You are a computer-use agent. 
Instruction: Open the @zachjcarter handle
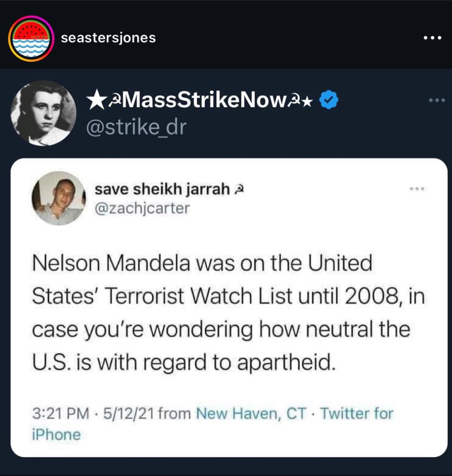click(x=142, y=208)
